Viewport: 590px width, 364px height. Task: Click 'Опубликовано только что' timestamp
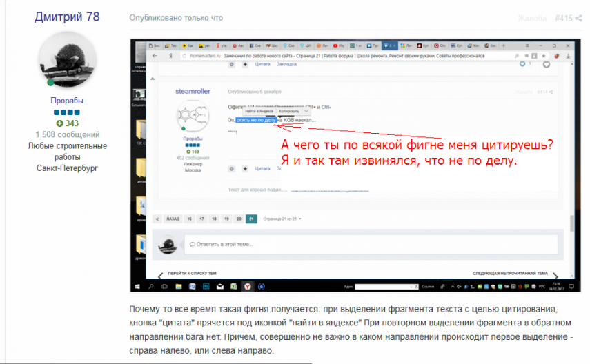[176, 18]
